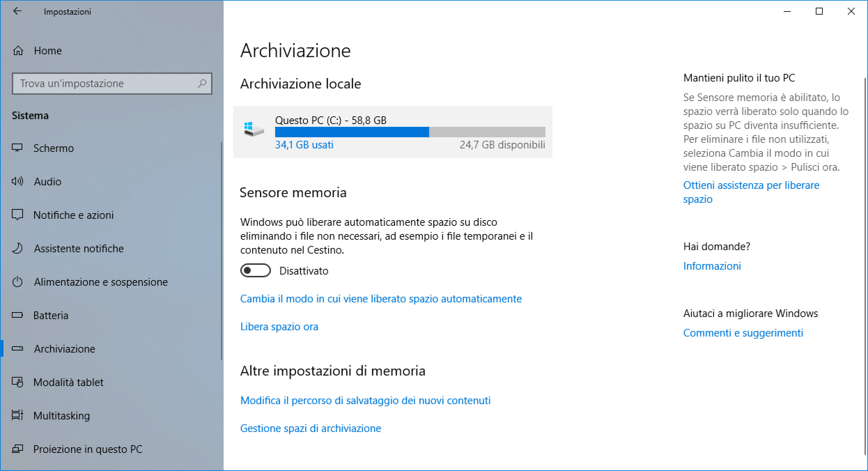Open Notifiche e azioni settings
This screenshot has width=868, height=471.
[x=73, y=215]
